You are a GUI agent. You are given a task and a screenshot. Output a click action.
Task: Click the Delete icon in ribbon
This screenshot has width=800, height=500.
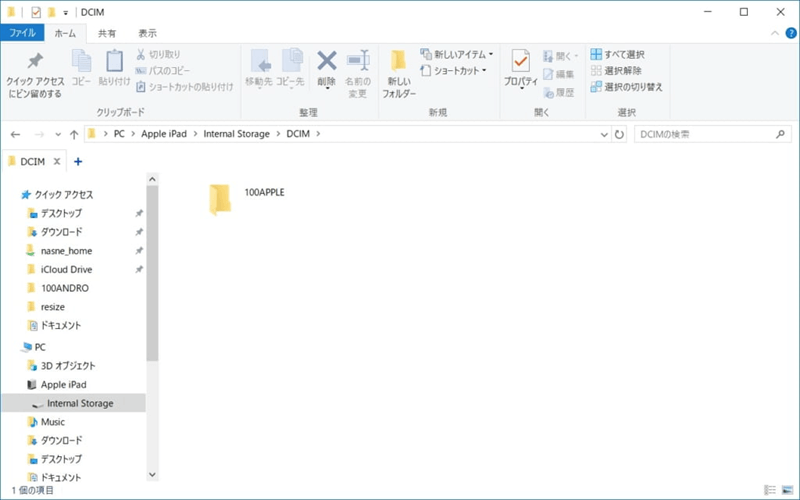326,62
